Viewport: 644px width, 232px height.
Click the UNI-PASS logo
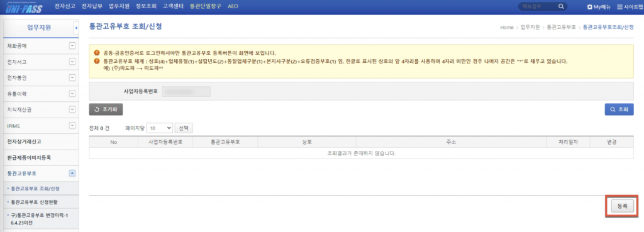click(25, 8)
